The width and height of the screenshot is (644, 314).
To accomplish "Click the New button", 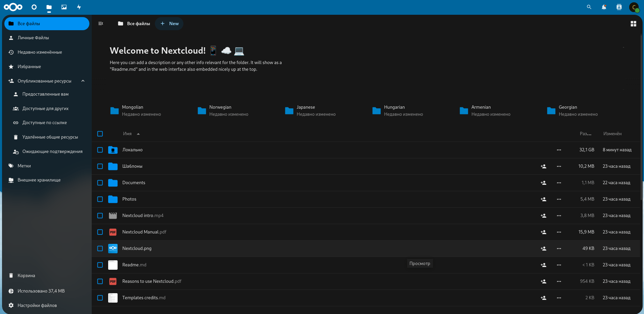I will click(169, 23).
